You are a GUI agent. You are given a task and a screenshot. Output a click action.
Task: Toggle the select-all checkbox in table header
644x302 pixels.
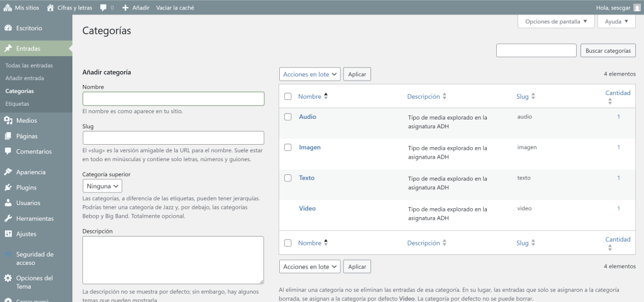288,97
